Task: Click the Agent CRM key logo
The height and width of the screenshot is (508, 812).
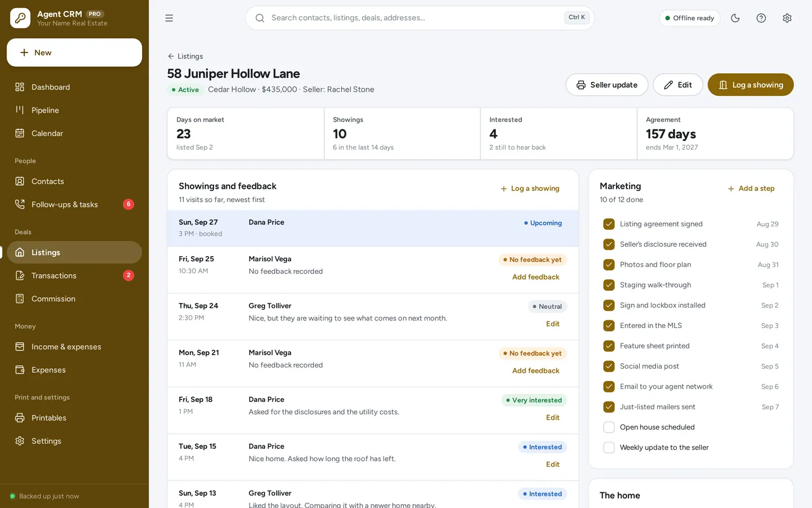Action: click(x=20, y=18)
